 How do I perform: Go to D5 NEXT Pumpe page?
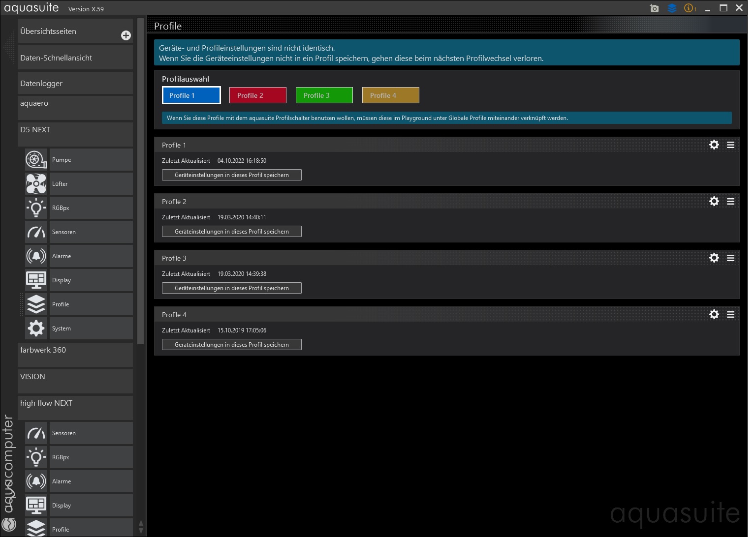tap(91, 160)
